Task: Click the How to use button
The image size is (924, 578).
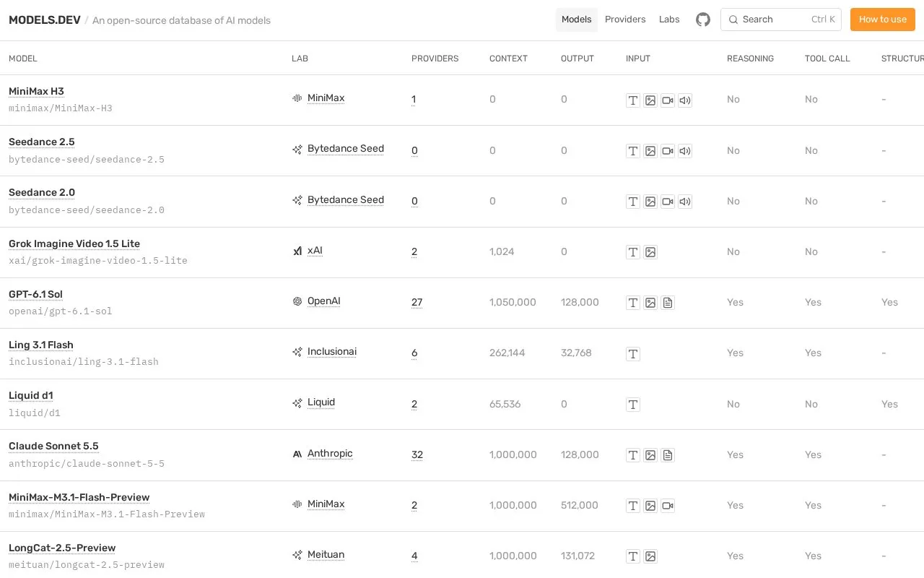Action: [x=883, y=20]
